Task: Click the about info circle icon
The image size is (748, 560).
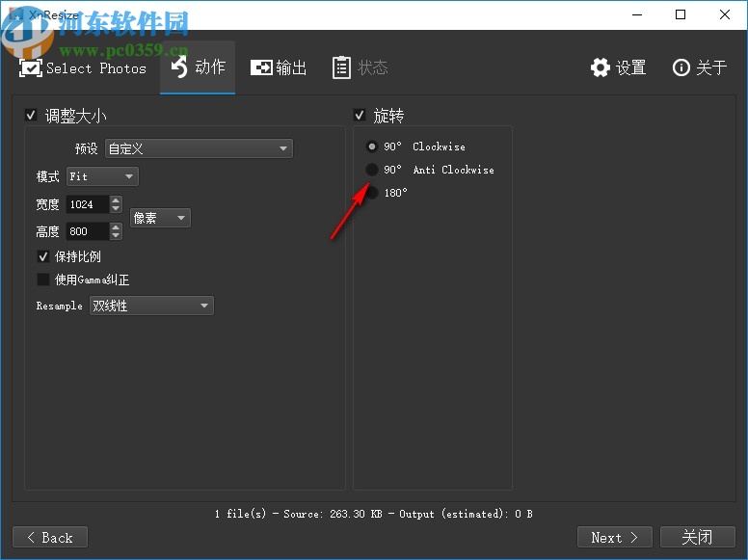Action: (x=681, y=67)
